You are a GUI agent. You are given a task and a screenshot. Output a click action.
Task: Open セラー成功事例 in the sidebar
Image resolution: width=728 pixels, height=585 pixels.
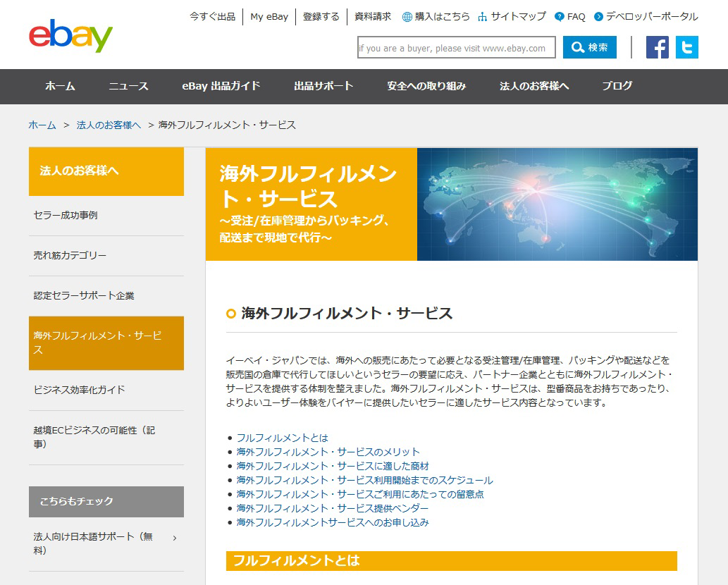[x=64, y=216]
